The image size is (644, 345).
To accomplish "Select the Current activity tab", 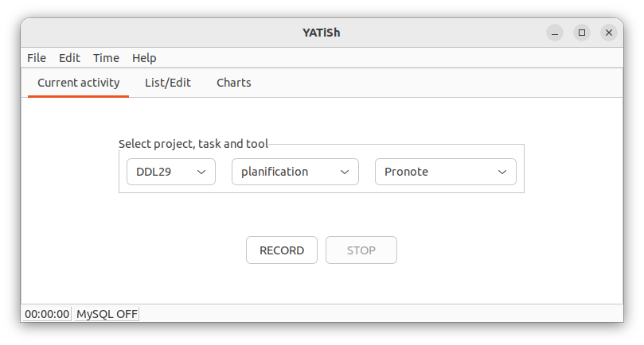I will coord(79,83).
